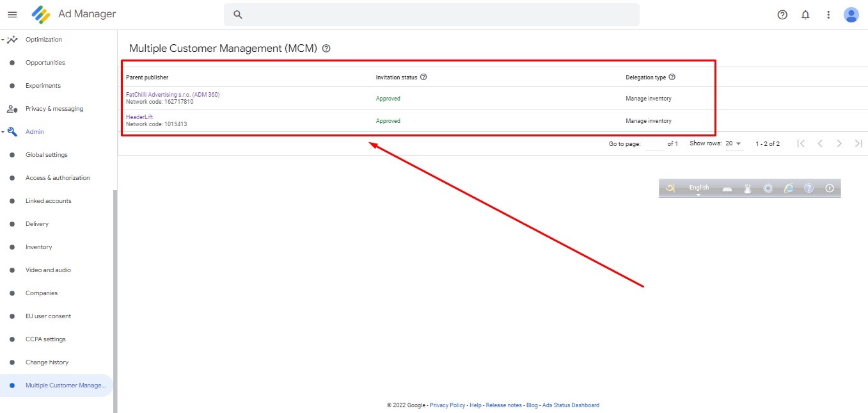This screenshot has height=413, width=868.
Task: Toggle the navigation sidebar with hamburger icon
Action: [x=12, y=14]
